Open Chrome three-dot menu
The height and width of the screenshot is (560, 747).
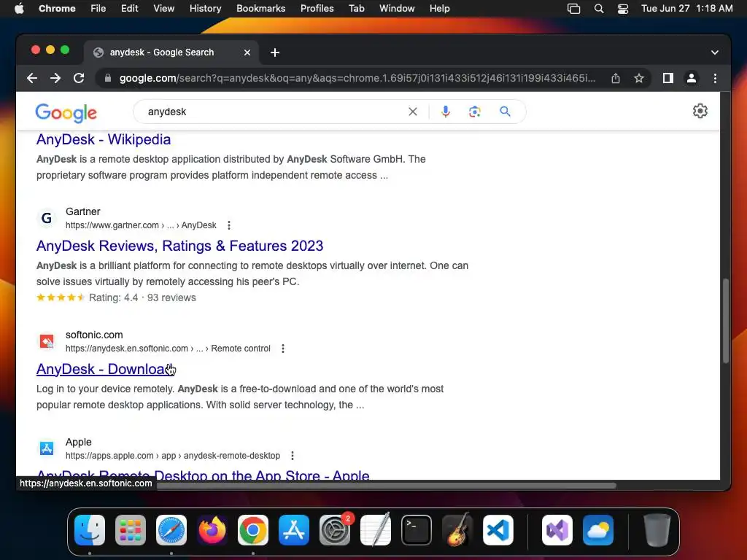(715, 78)
